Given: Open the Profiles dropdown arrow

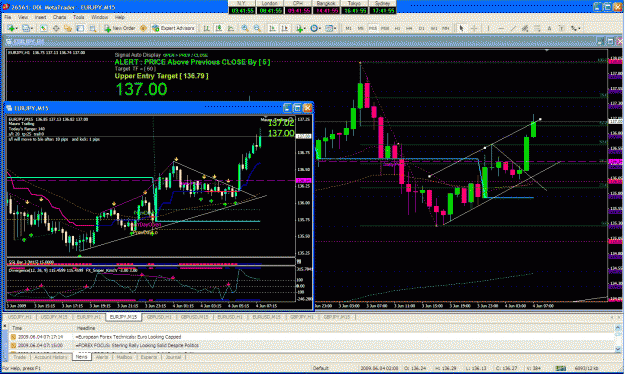Looking at the screenshot, I should [31, 28].
